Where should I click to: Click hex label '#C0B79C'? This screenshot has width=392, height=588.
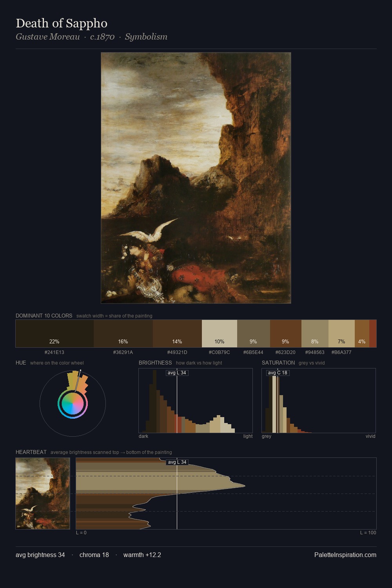[220, 352]
